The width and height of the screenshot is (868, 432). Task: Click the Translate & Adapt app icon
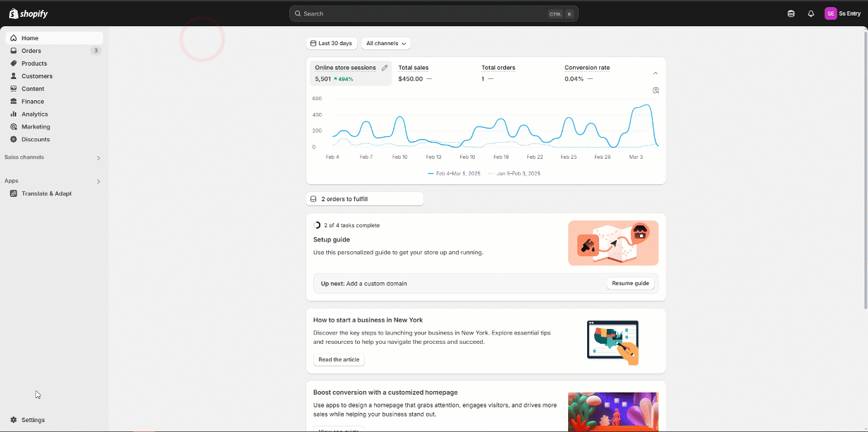(x=14, y=193)
